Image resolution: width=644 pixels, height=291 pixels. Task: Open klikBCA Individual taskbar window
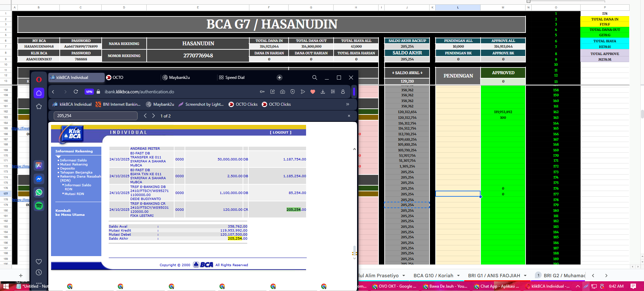[x=548, y=286]
